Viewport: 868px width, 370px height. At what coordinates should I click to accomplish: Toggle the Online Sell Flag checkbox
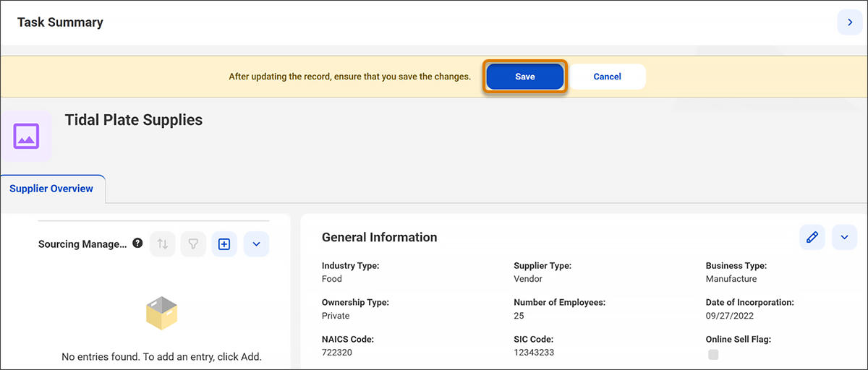(x=713, y=354)
